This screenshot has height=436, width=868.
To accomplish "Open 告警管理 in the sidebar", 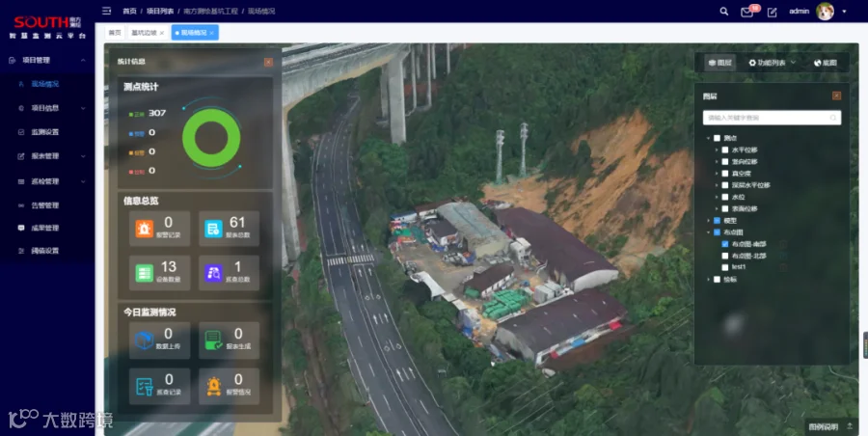I will (x=44, y=205).
